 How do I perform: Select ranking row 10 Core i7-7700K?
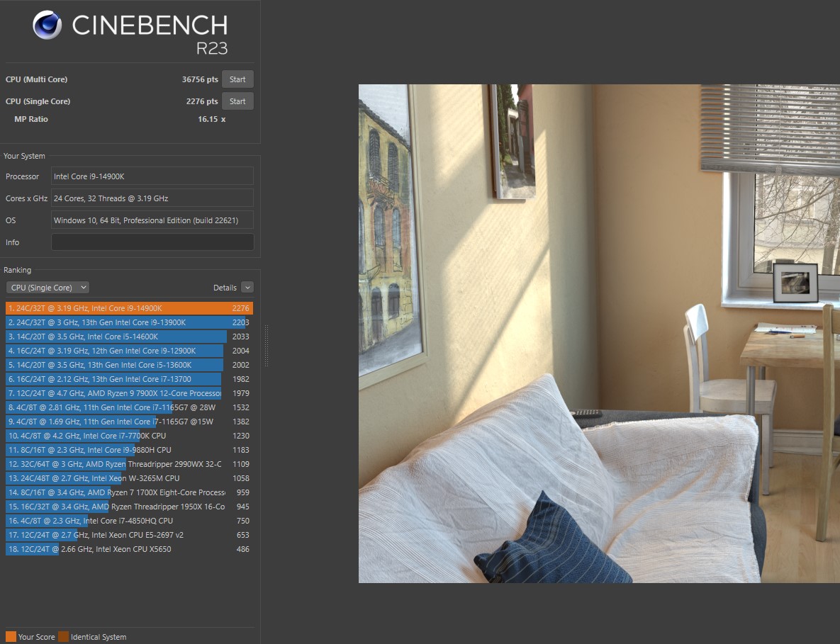click(x=129, y=436)
